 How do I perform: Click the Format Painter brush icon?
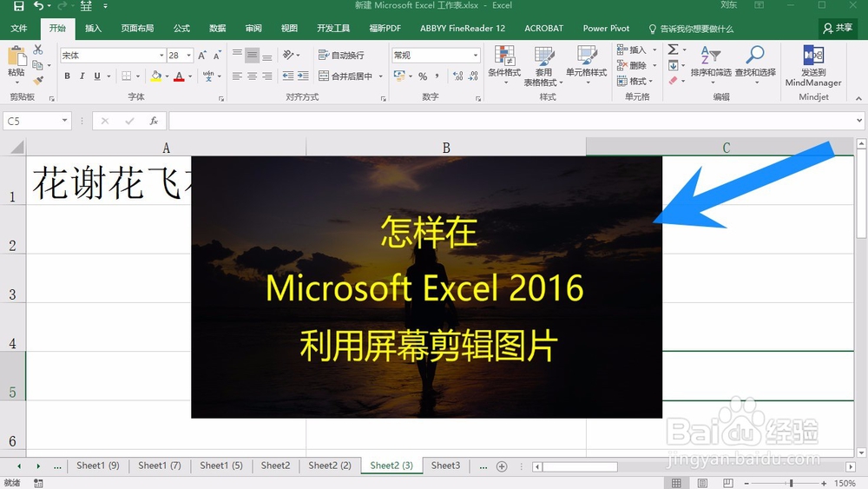(x=37, y=81)
